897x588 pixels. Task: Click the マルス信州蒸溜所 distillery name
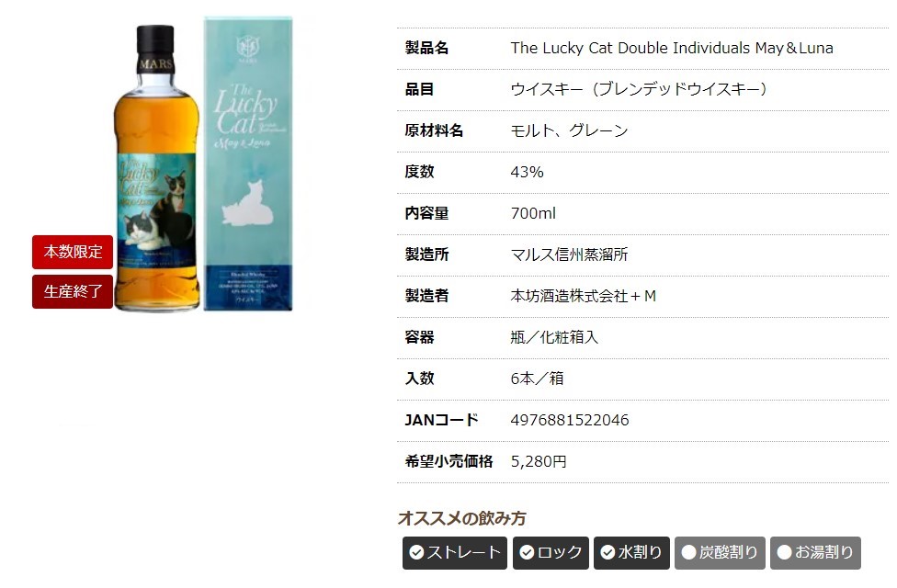[x=569, y=254]
